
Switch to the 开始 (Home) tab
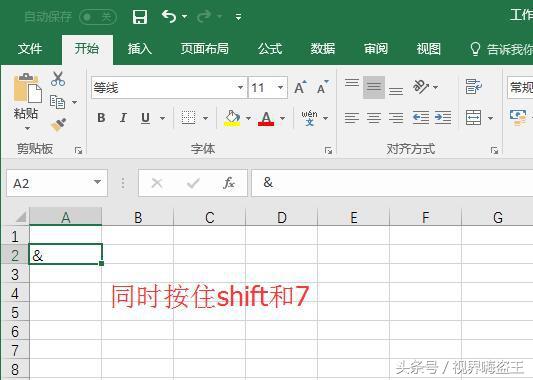pyautogui.click(x=87, y=49)
